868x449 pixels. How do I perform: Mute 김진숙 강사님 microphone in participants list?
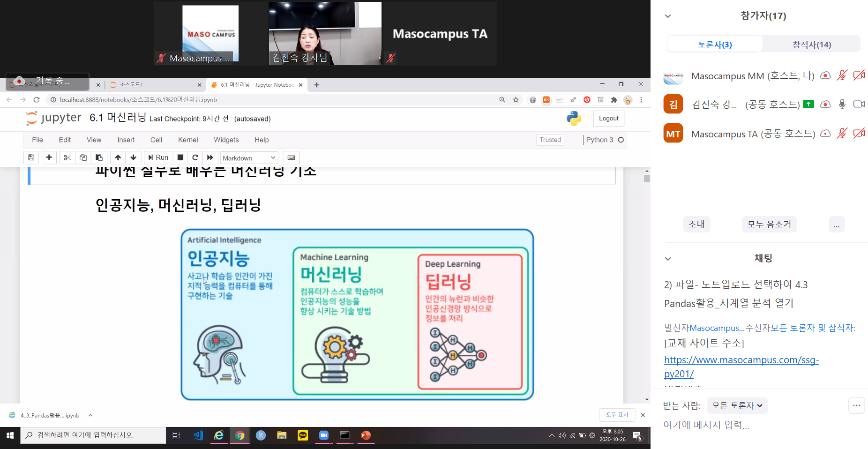(x=842, y=104)
